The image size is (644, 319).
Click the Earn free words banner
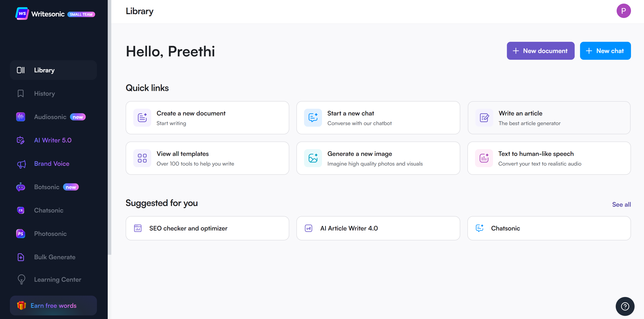coord(53,306)
